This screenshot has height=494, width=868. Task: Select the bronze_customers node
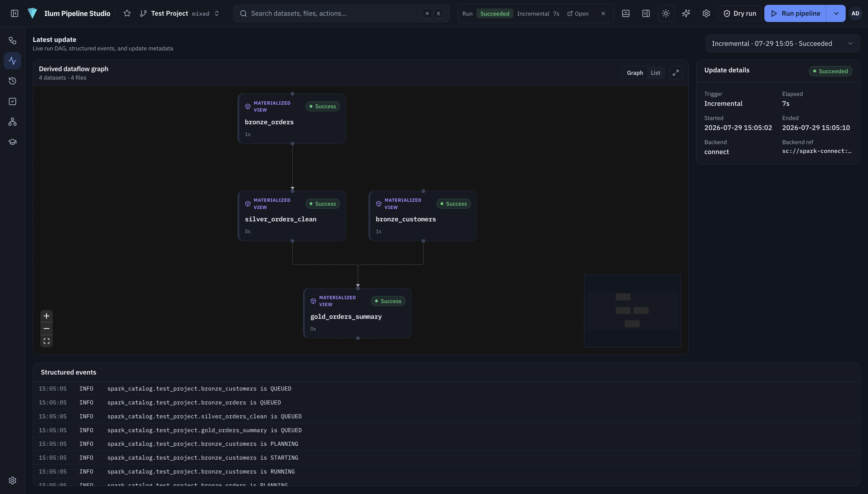click(x=423, y=216)
